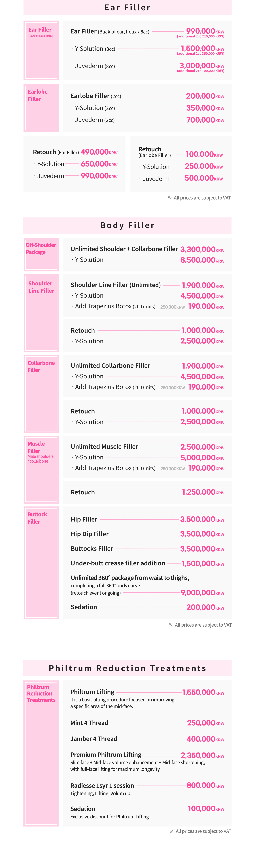Image resolution: width=255 pixels, height=868 pixels.
Task: Select Radiesse 1syr 1 session
Action: pyautogui.click(x=102, y=785)
